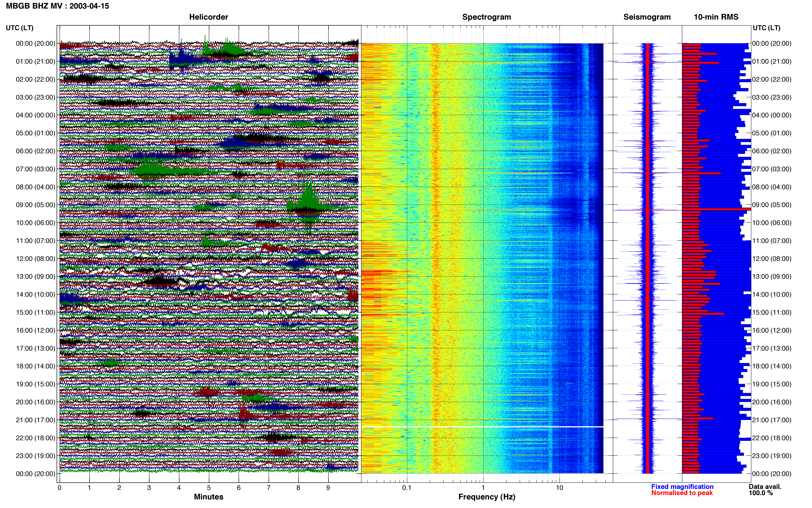This screenshot has width=812, height=508.
Task: Click the right '13:00 (09:00)' time label
Action: coord(772,277)
